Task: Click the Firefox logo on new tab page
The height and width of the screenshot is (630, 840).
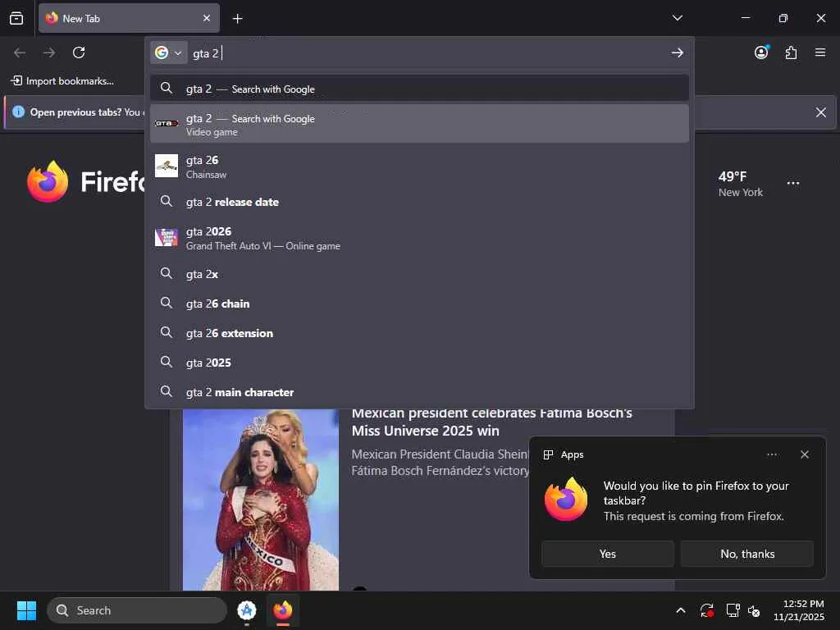Action: click(x=48, y=181)
